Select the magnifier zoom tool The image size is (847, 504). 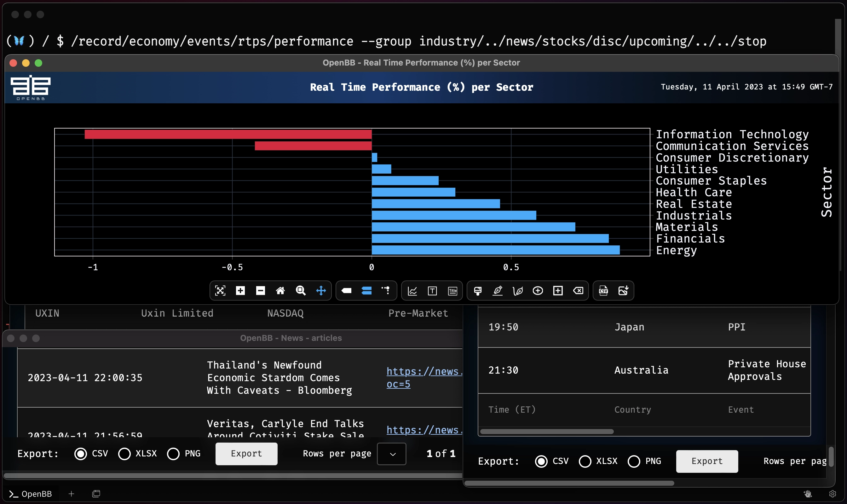[x=301, y=291]
